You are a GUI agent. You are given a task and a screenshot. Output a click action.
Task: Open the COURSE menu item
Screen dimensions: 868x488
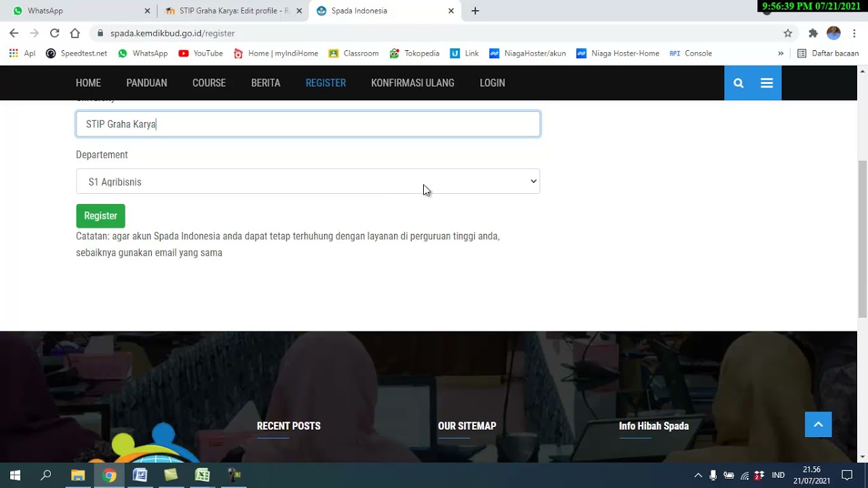(209, 83)
